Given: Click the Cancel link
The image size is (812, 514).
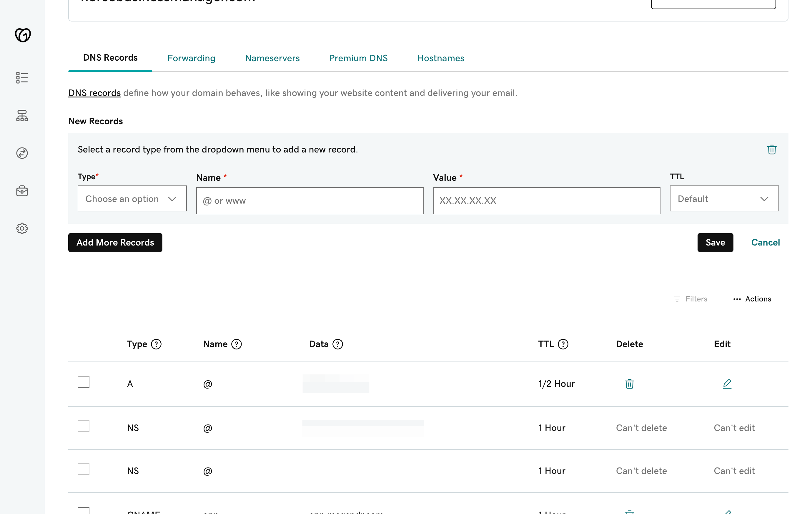Looking at the screenshot, I should 766,243.
